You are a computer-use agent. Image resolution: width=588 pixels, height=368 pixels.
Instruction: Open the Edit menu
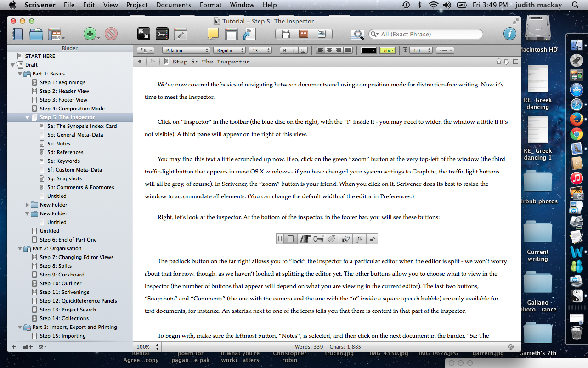pyautogui.click(x=89, y=5)
